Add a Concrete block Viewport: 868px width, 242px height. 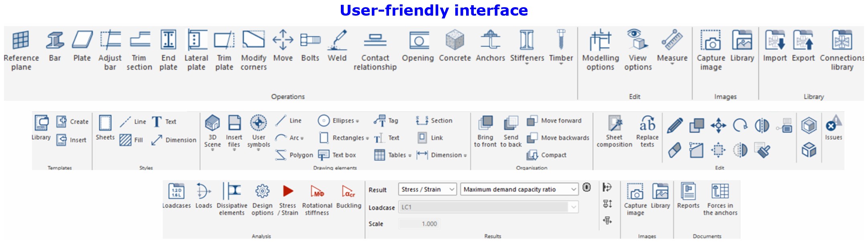(x=455, y=46)
